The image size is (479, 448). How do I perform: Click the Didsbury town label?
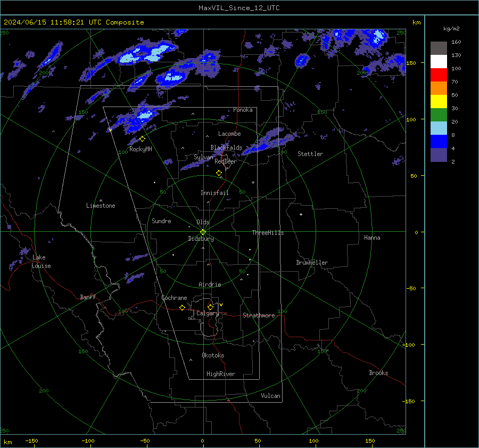(x=201, y=239)
